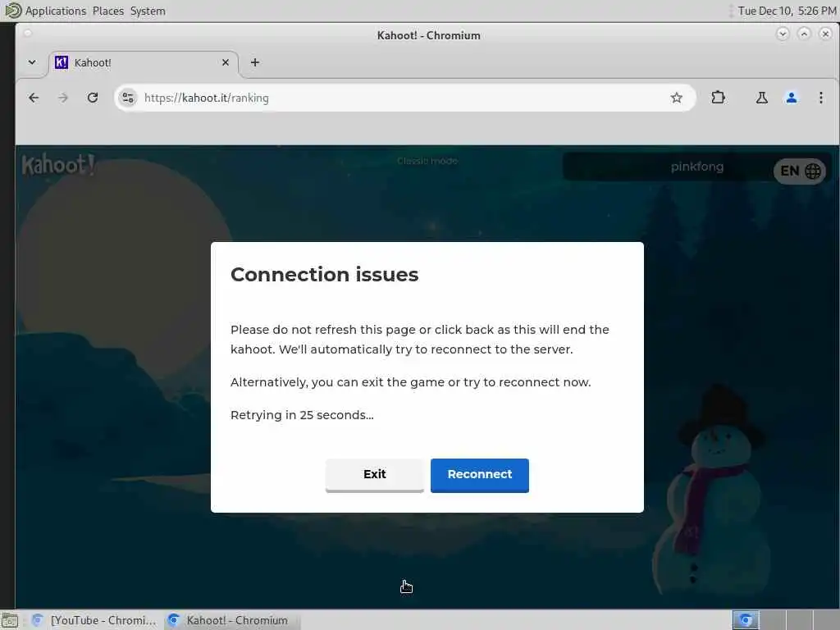Viewport: 840px width, 630px height.
Task: Close the Kahoot! tab
Action: click(226, 62)
